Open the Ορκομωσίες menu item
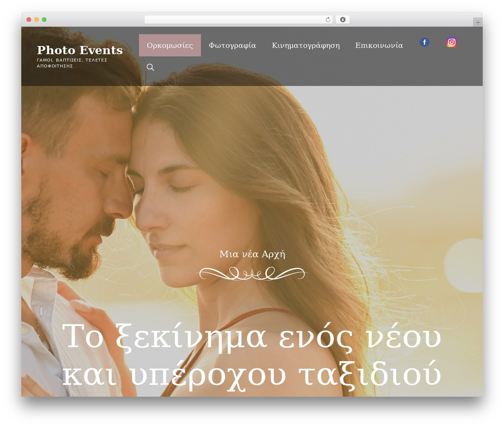The image size is (504, 427). tap(170, 45)
